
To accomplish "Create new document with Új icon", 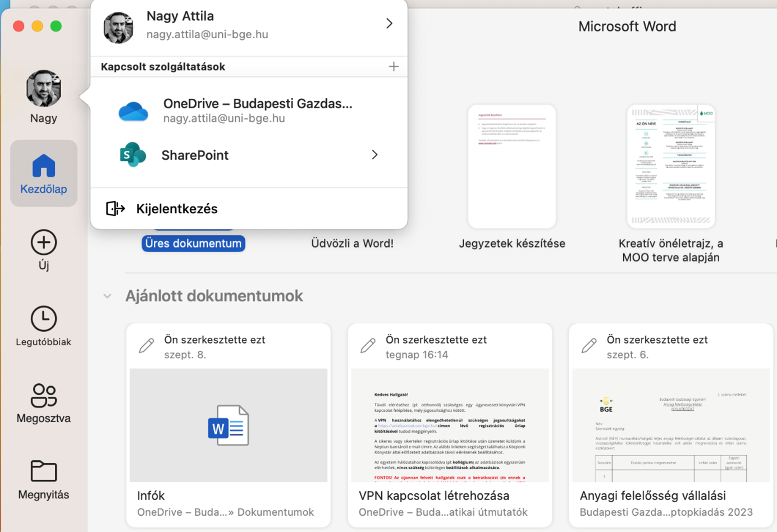I will pyautogui.click(x=44, y=242).
